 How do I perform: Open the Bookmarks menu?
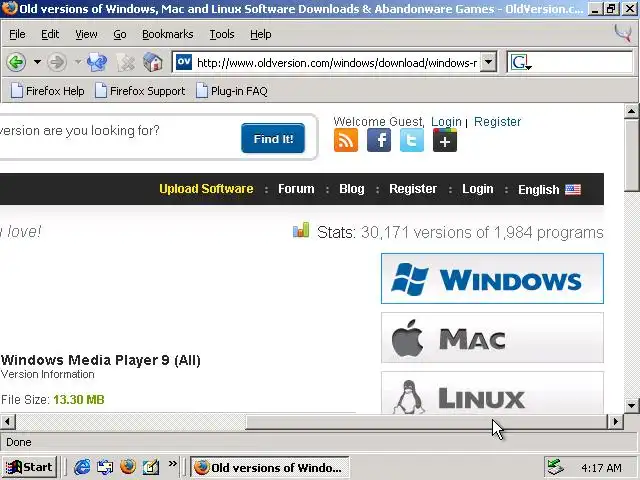click(x=168, y=34)
